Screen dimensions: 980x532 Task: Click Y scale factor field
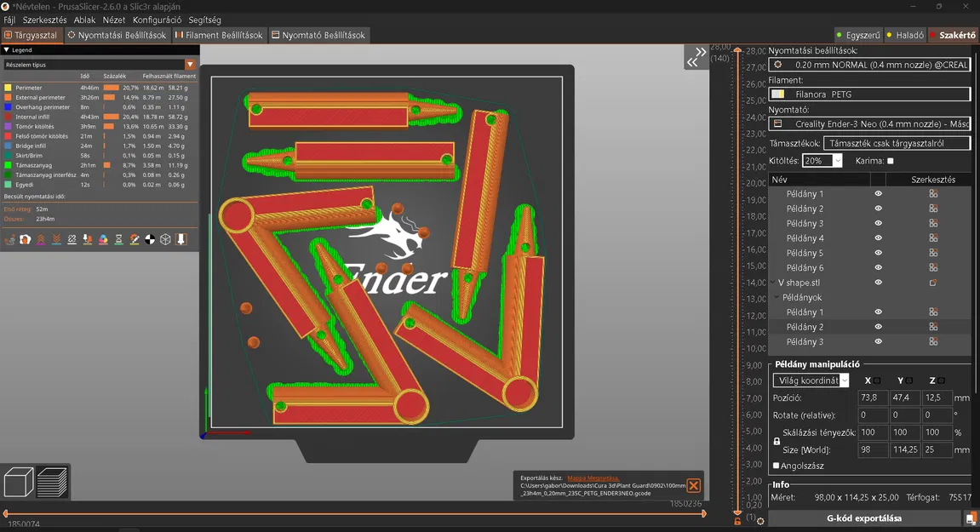905,432
